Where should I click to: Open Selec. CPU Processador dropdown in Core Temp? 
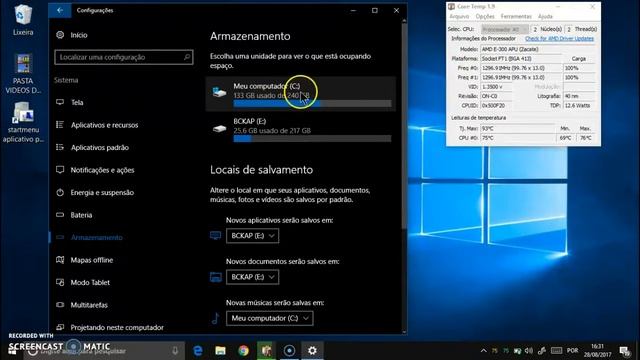(505, 29)
